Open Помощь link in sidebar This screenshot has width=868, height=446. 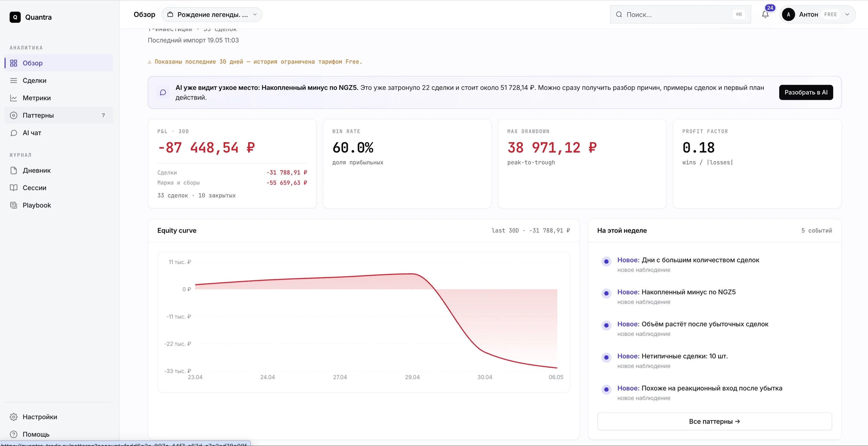pyautogui.click(x=59, y=434)
